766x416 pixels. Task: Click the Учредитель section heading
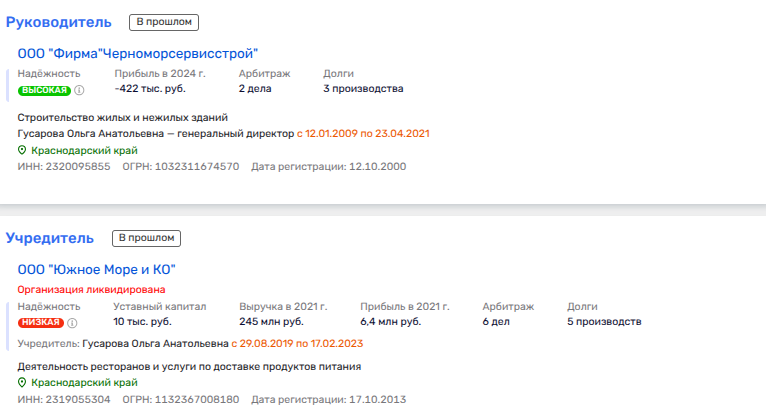tap(50, 238)
